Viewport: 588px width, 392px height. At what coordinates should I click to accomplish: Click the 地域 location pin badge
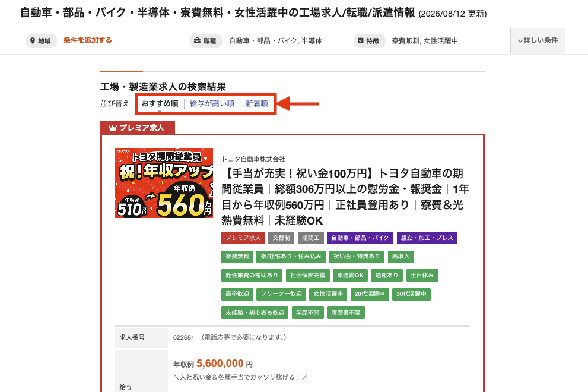point(42,40)
